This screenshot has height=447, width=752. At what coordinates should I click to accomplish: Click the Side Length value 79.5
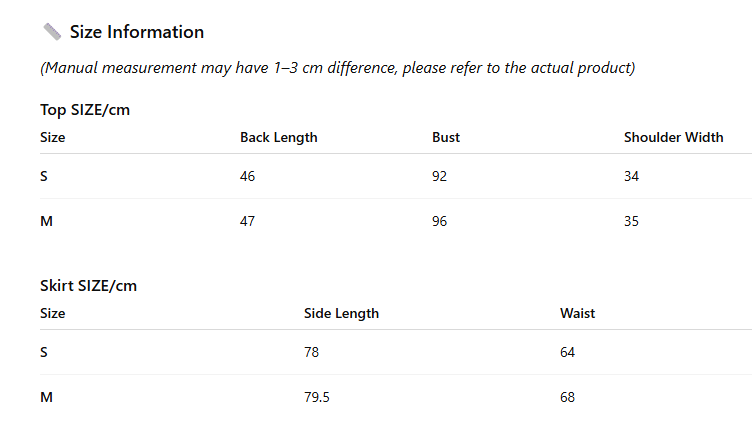(317, 397)
